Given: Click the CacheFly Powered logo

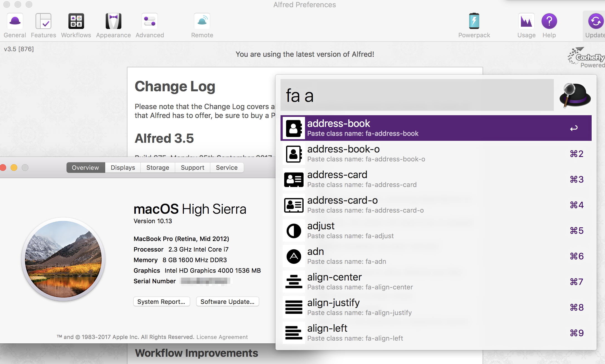Looking at the screenshot, I should 587,58.
